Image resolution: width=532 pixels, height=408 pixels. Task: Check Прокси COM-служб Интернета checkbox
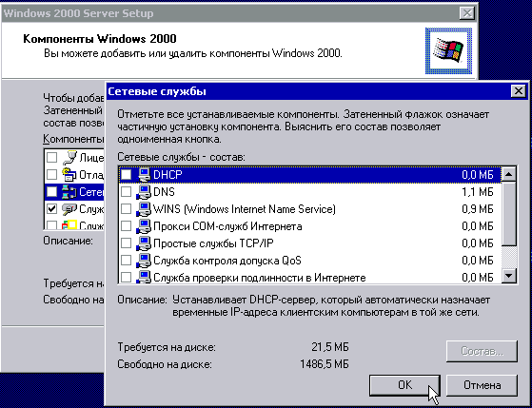click(127, 226)
